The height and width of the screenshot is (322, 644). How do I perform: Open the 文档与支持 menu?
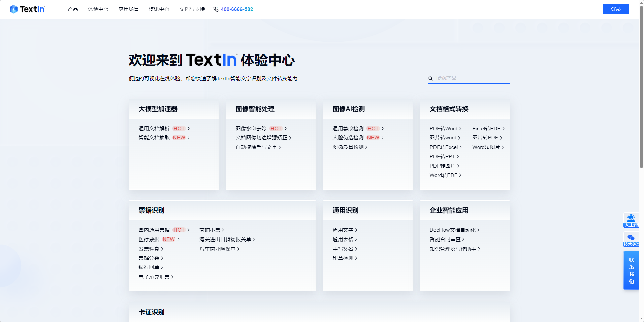click(x=192, y=9)
